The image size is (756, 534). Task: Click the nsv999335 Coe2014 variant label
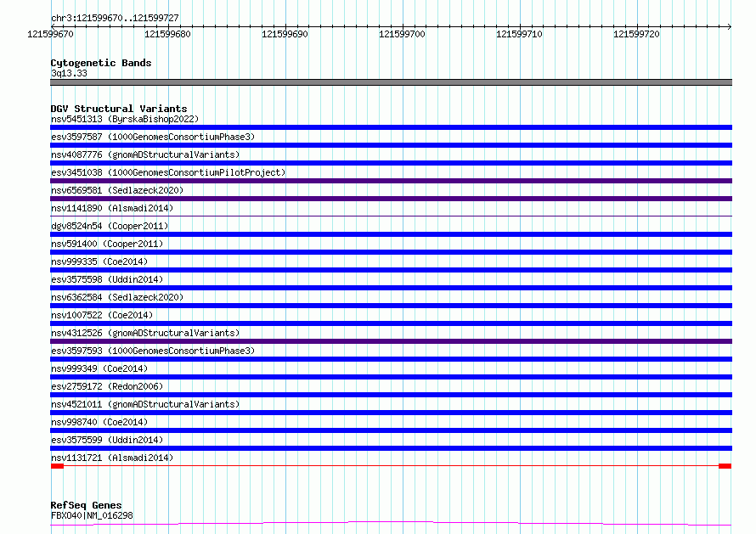tap(99, 261)
